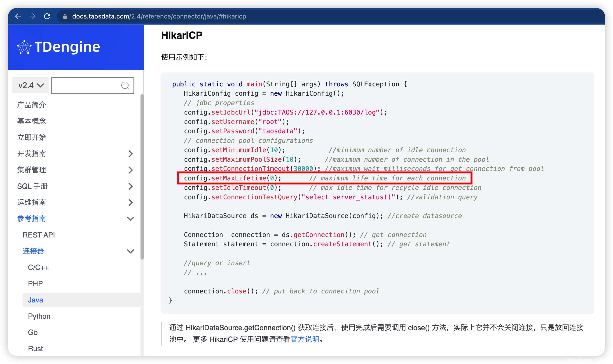Switch to the Python connector page
Viewport: 613px width, 364px height.
pos(39,316)
